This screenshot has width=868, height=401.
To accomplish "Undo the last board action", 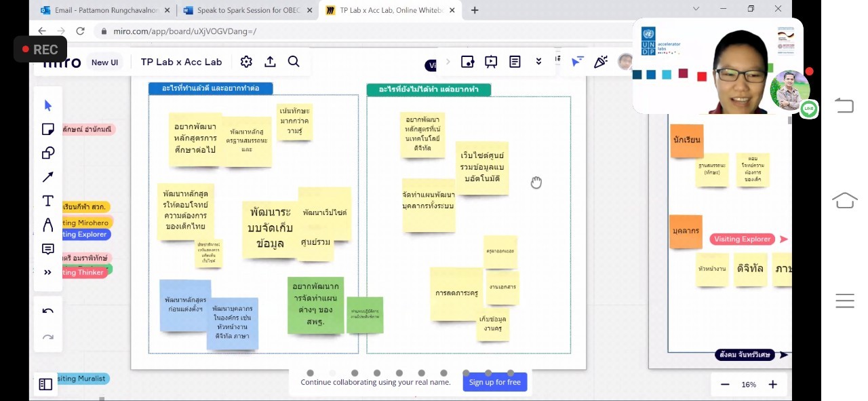I will (48, 311).
